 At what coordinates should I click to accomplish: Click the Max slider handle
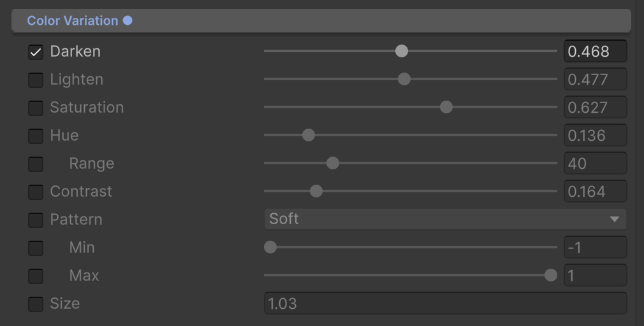pyautogui.click(x=551, y=275)
